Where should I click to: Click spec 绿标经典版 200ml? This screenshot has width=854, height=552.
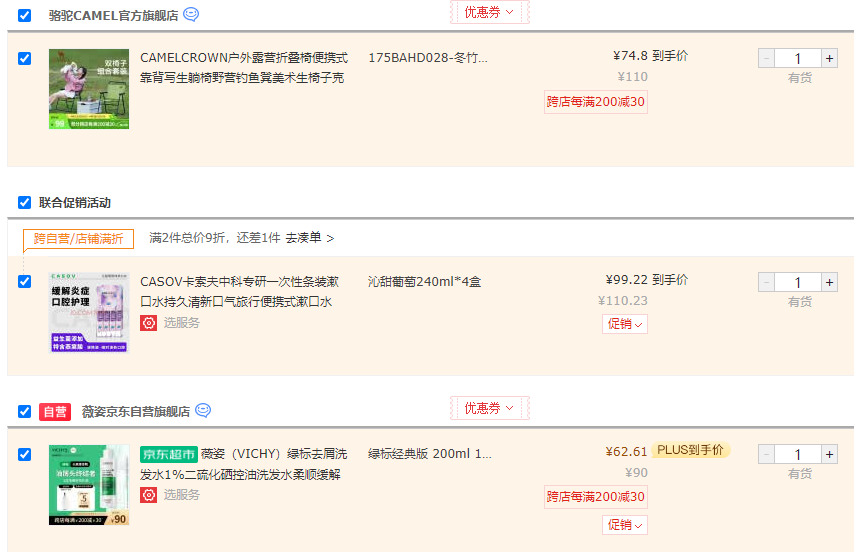[x=430, y=454]
